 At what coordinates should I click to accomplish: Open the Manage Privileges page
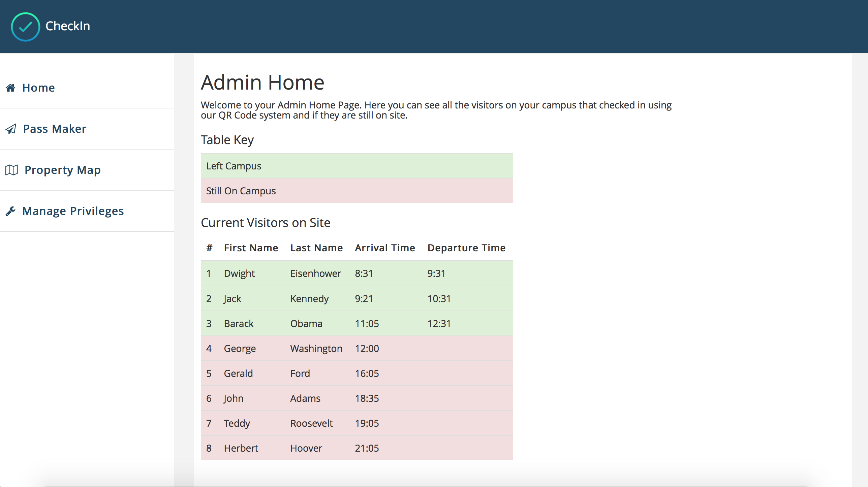(73, 211)
